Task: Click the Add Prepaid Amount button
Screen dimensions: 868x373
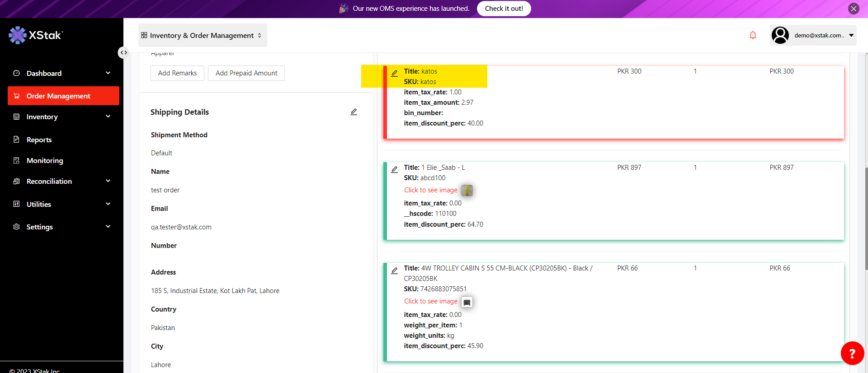Action: click(246, 73)
